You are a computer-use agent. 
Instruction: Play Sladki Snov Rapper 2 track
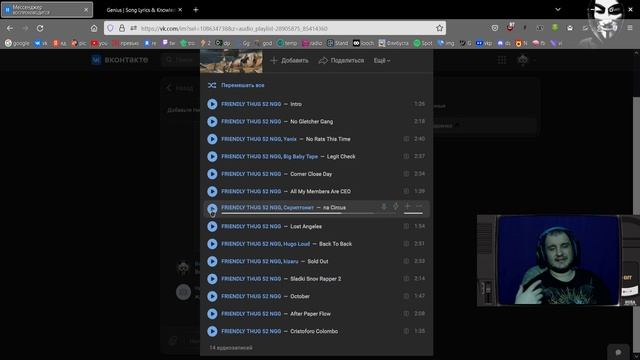(x=212, y=279)
